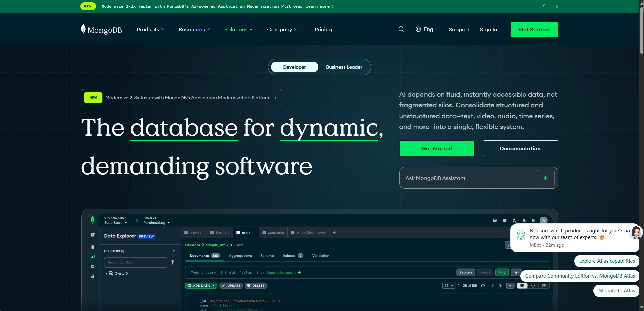Click the Search clusters field
644x311 pixels.
[135, 262]
